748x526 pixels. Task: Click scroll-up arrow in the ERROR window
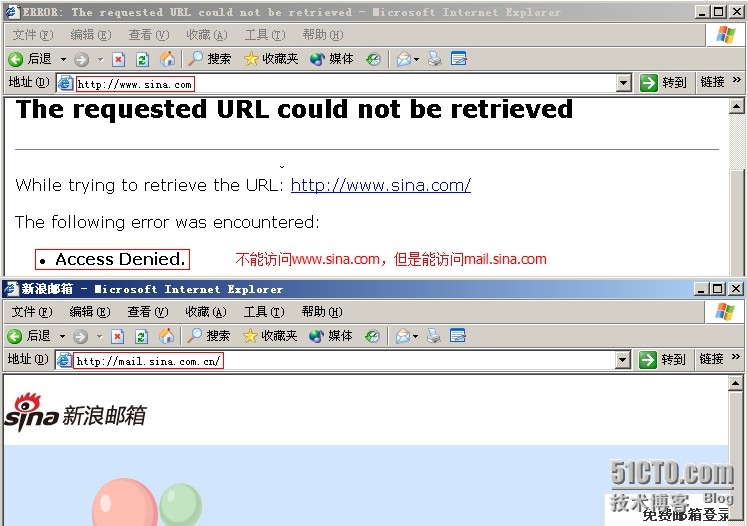(736, 106)
